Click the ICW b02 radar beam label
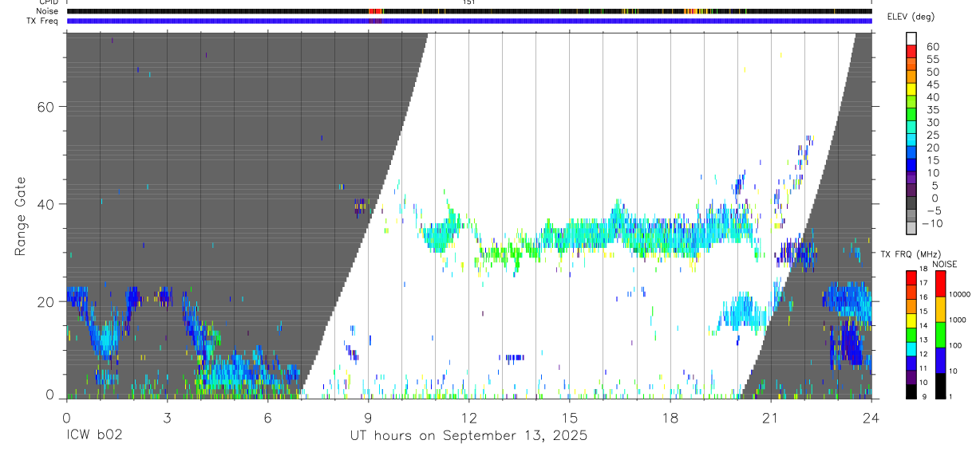Viewport: 980px width, 452px height. click(94, 436)
